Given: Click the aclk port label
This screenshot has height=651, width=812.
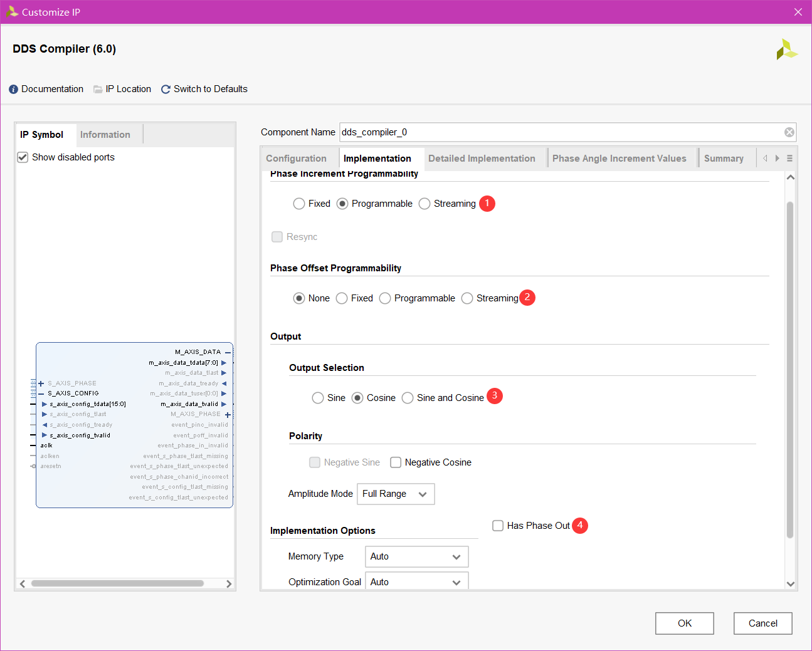Looking at the screenshot, I should (46, 445).
